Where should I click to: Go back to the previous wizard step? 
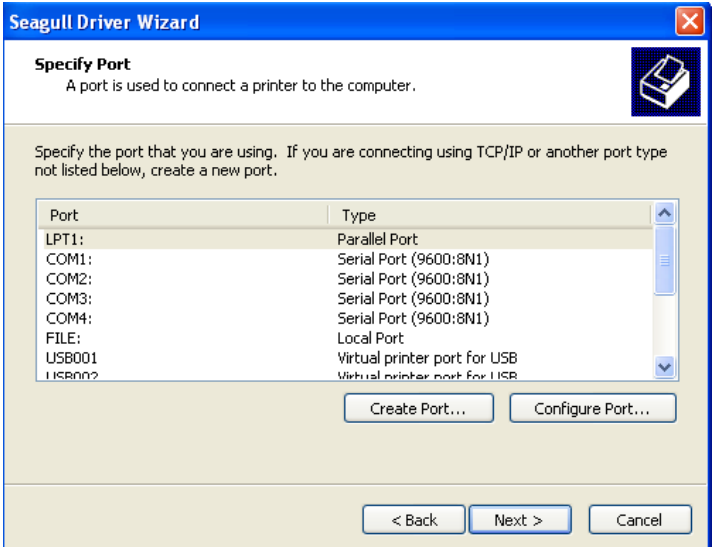pyautogui.click(x=413, y=520)
